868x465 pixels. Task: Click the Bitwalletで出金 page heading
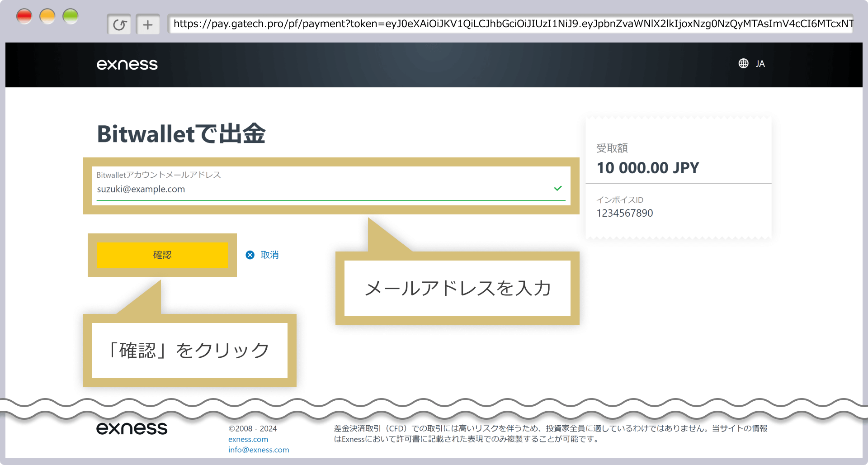pyautogui.click(x=181, y=134)
